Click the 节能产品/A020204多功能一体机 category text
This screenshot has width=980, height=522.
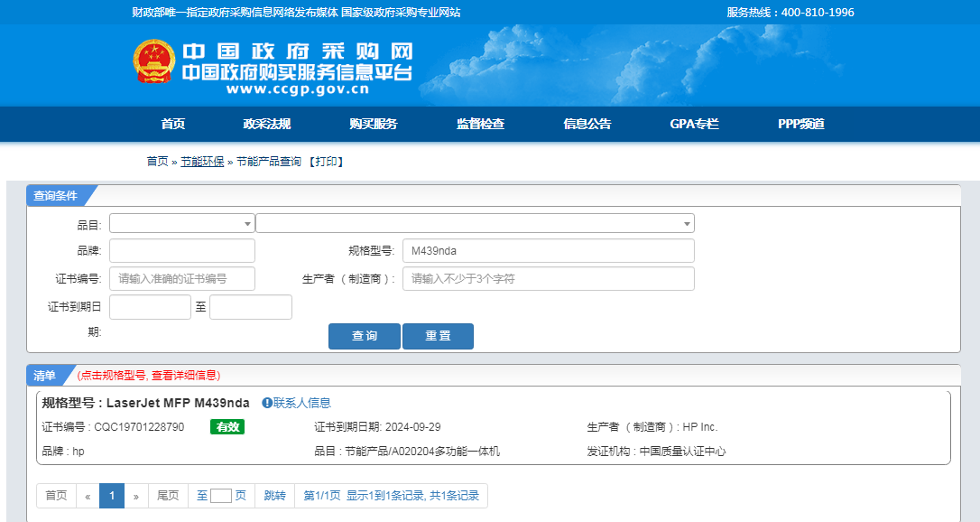[422, 452]
